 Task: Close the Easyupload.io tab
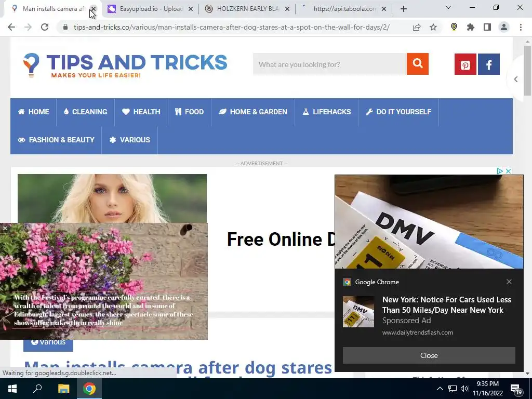tap(191, 9)
